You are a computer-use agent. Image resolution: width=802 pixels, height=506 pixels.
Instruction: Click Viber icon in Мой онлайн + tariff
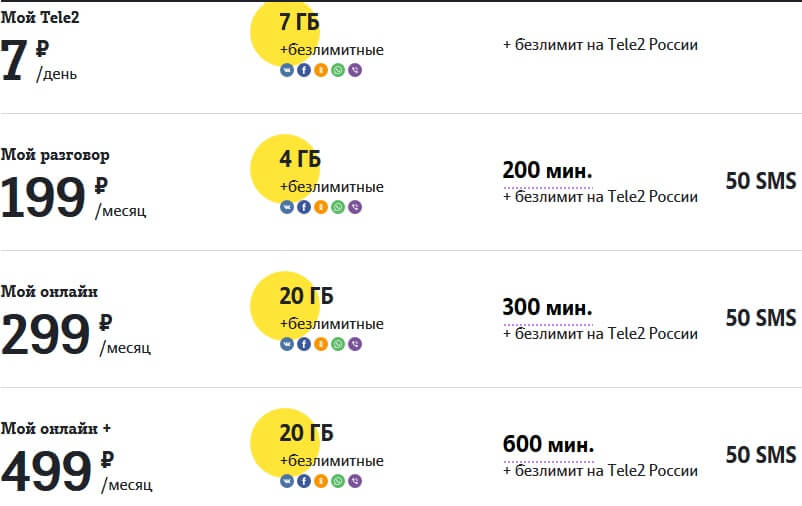[x=355, y=481]
